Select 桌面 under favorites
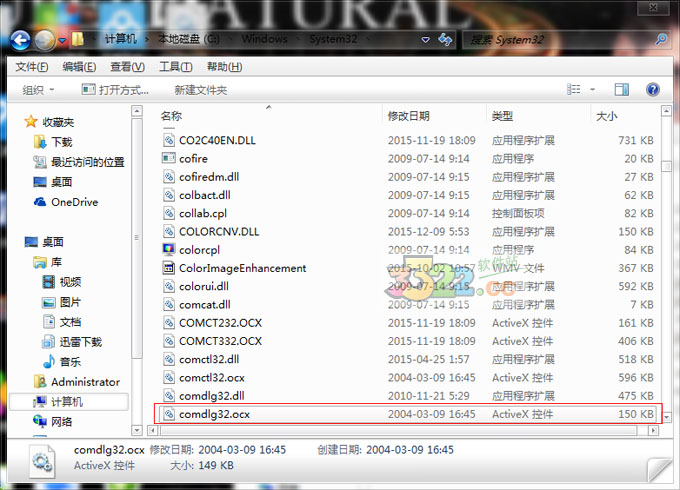Viewport: 680px width, 490px height. (52, 182)
